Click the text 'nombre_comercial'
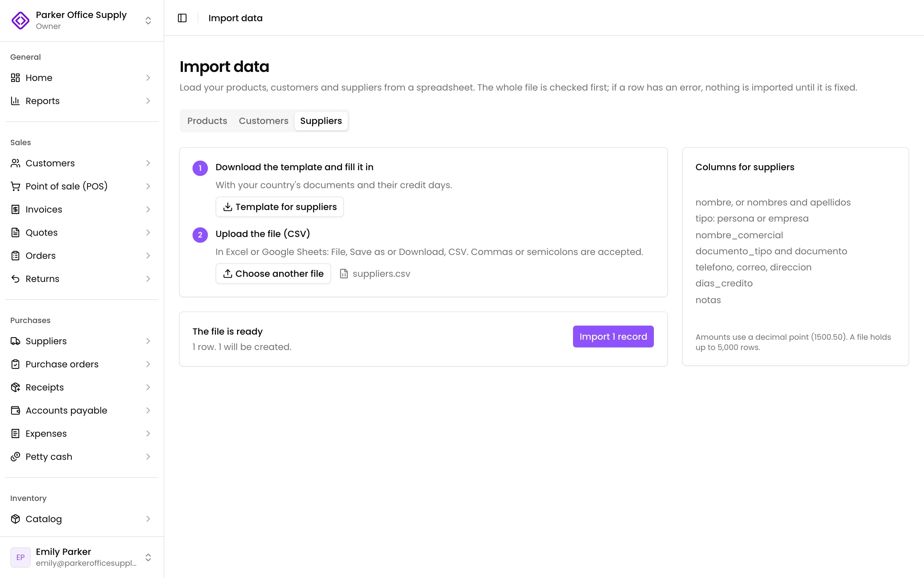Screen dimensions: 924x578 pos(739,235)
